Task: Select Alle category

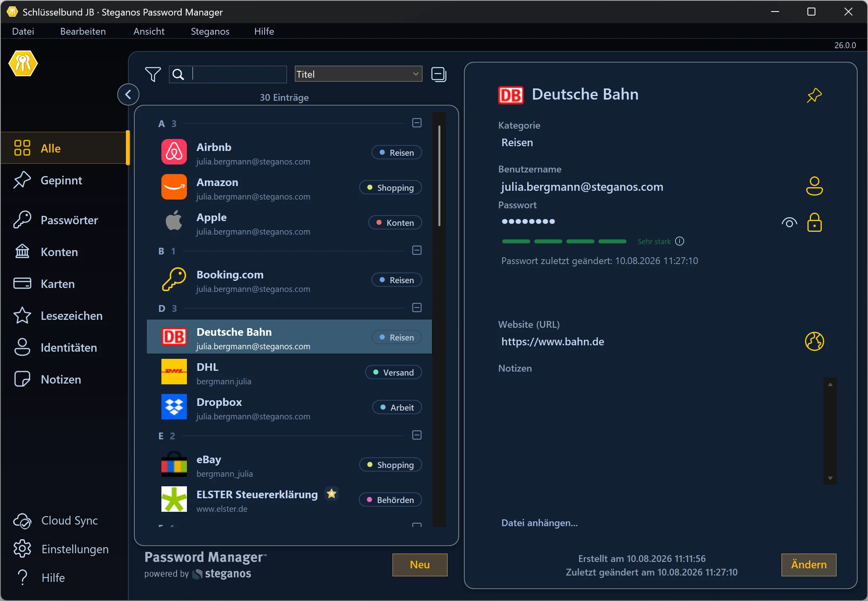Action: [64, 148]
